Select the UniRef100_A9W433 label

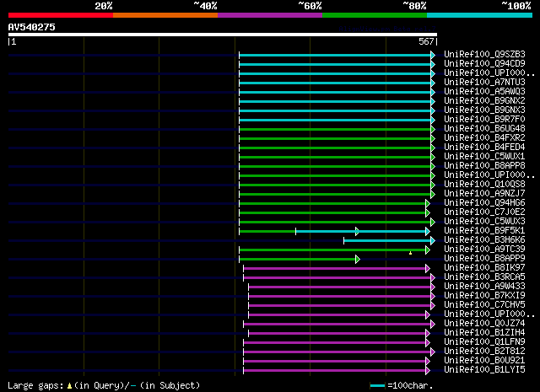[484, 287]
